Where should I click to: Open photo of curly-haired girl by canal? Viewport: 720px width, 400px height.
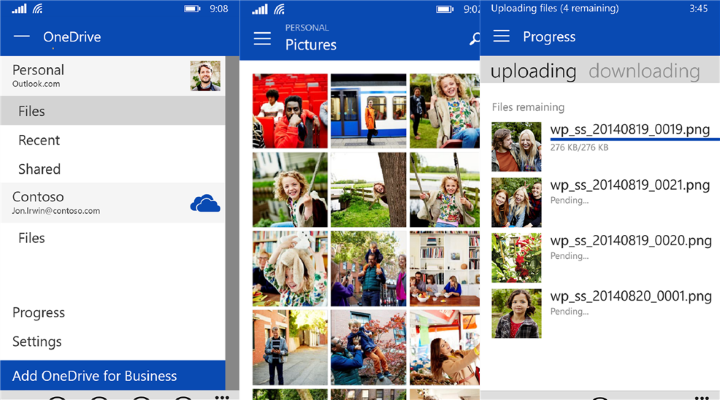[290, 190]
